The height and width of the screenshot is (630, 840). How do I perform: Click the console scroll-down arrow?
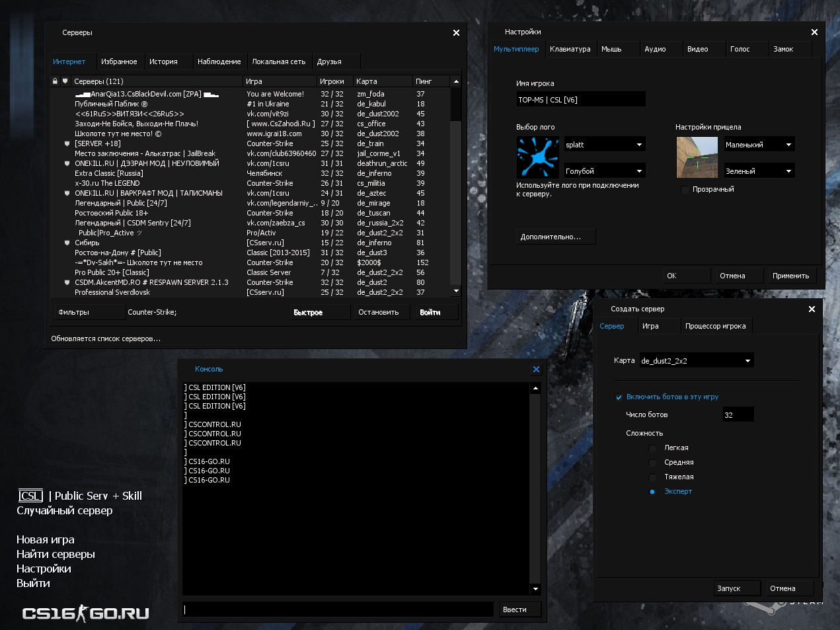tap(535, 589)
